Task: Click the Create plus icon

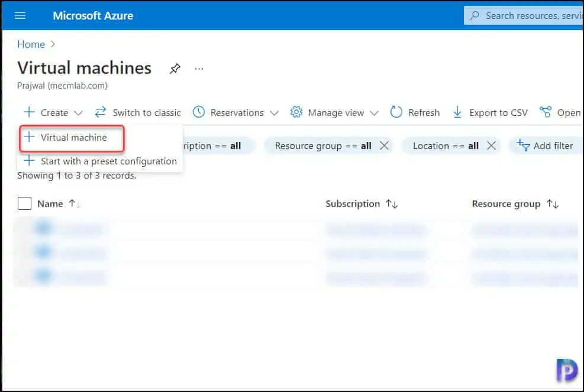Action: coord(28,112)
